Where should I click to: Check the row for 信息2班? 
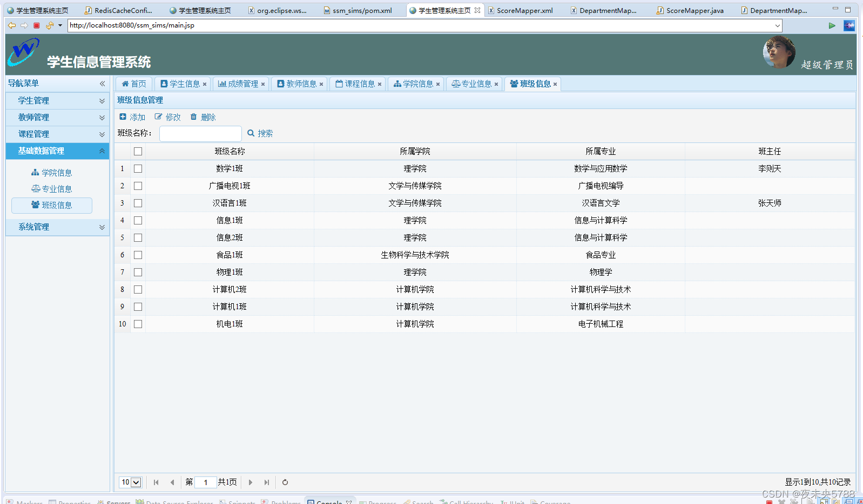(138, 238)
